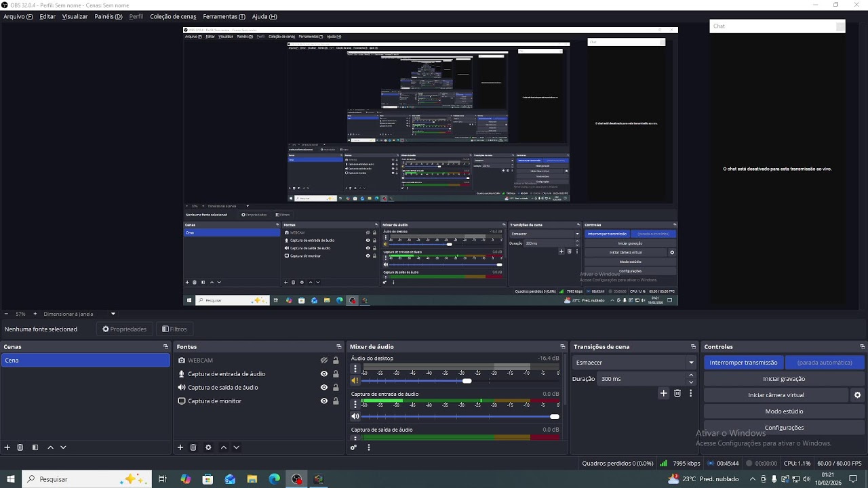
Task: Open the Filtros button below the preview
Action: tap(174, 329)
